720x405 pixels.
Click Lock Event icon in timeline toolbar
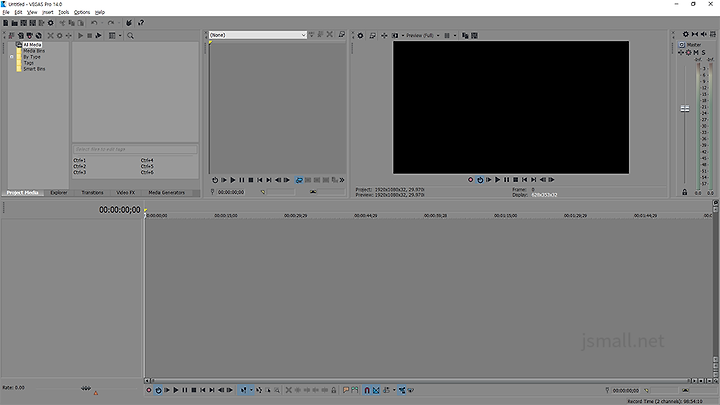(x=333, y=390)
